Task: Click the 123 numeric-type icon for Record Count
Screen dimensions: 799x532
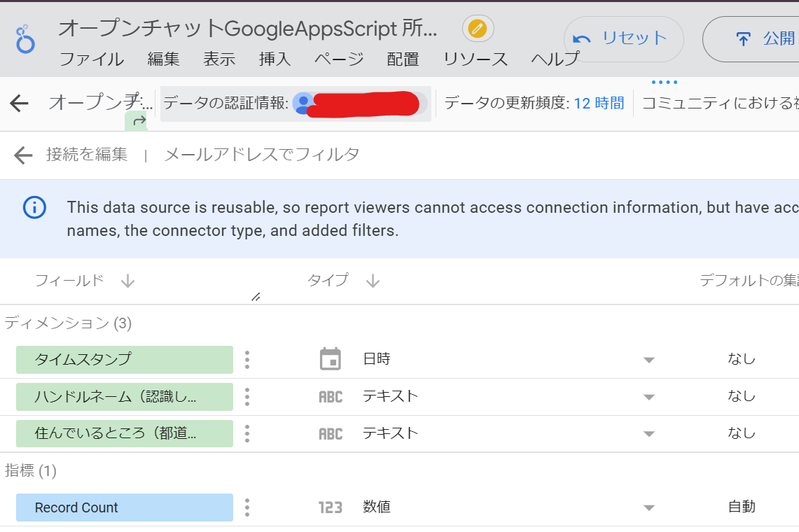Action: (x=329, y=507)
